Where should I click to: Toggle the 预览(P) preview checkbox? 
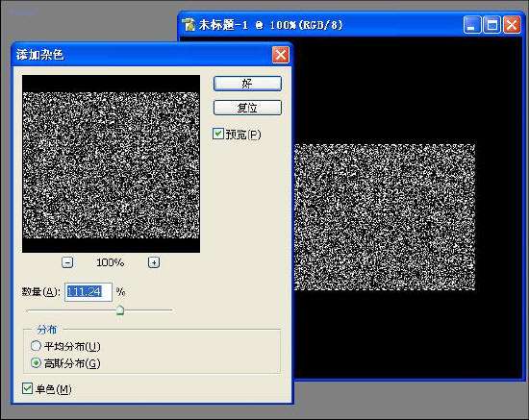coord(217,134)
